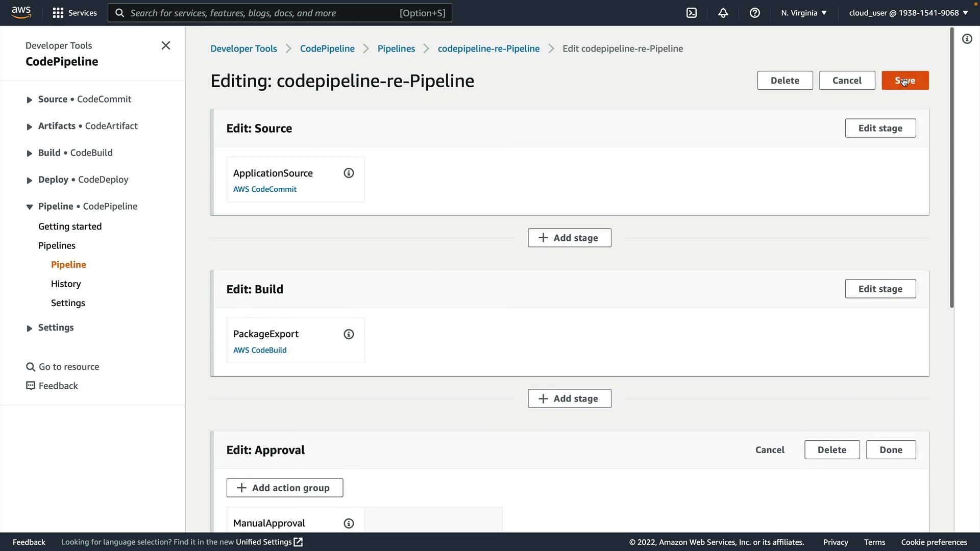Image resolution: width=980 pixels, height=551 pixels.
Task: Open N. Virginia region dropdown
Action: pos(803,13)
